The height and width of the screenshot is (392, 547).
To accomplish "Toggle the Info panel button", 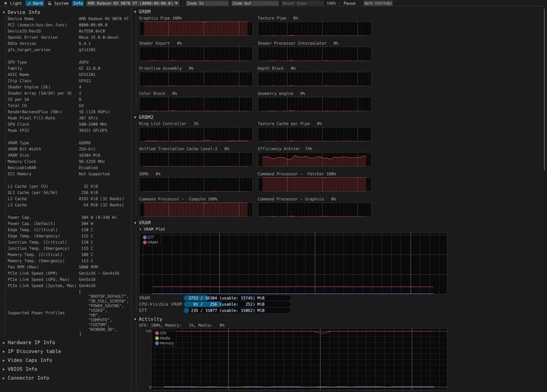I will 78,3.
